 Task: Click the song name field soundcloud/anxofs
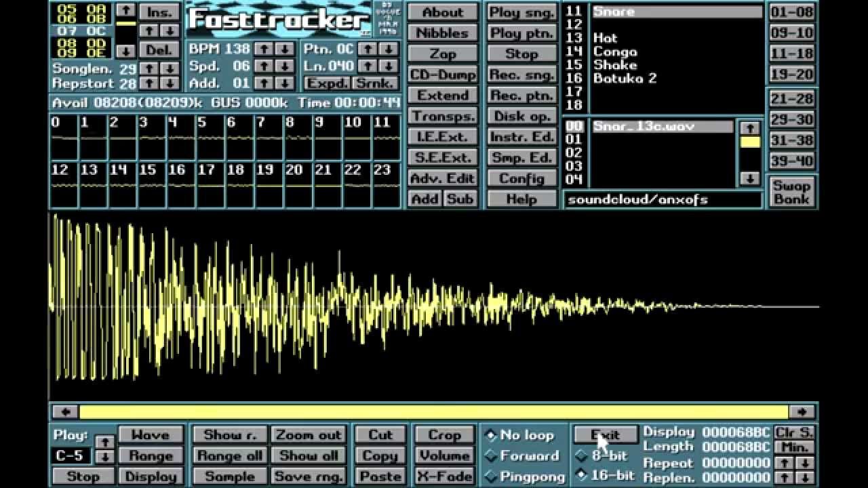point(663,199)
